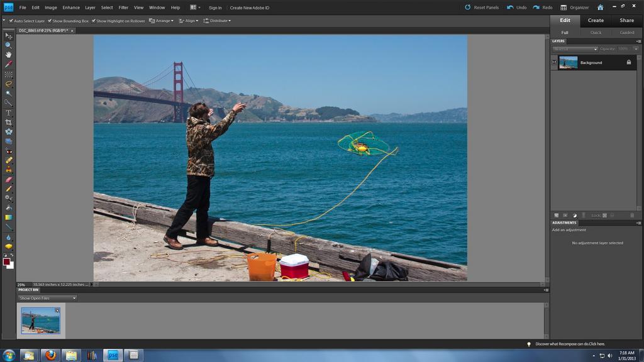Click the foreground color swatch

[x=6, y=261]
